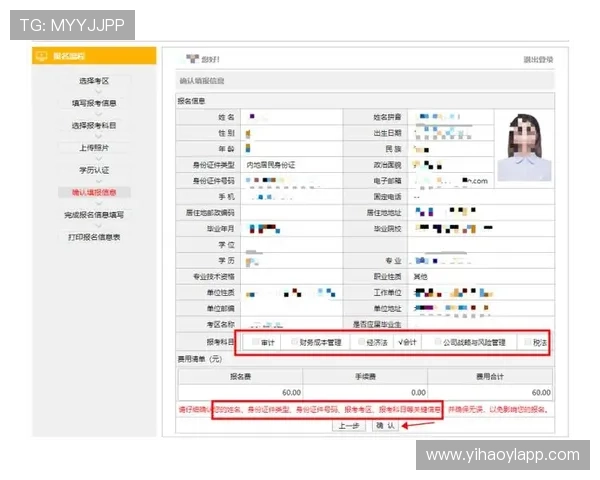Click the 身份证件号码 label
600x480 pixels.
tap(214, 181)
